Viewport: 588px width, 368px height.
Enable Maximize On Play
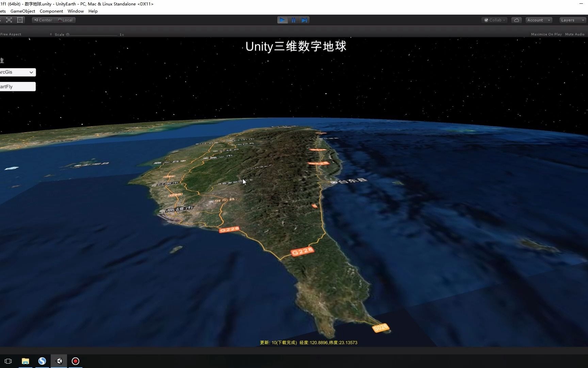tap(546, 34)
